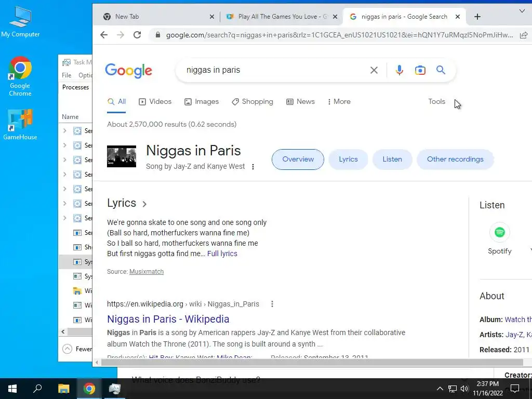Screen dimensions: 532x399
Task: Open search Tools options
Action: 436,101
